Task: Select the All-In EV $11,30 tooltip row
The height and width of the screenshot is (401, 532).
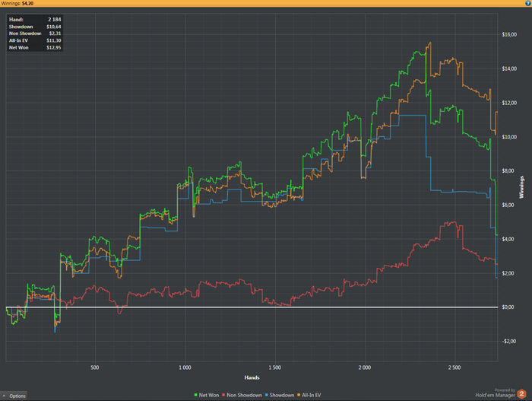Action: click(x=35, y=40)
